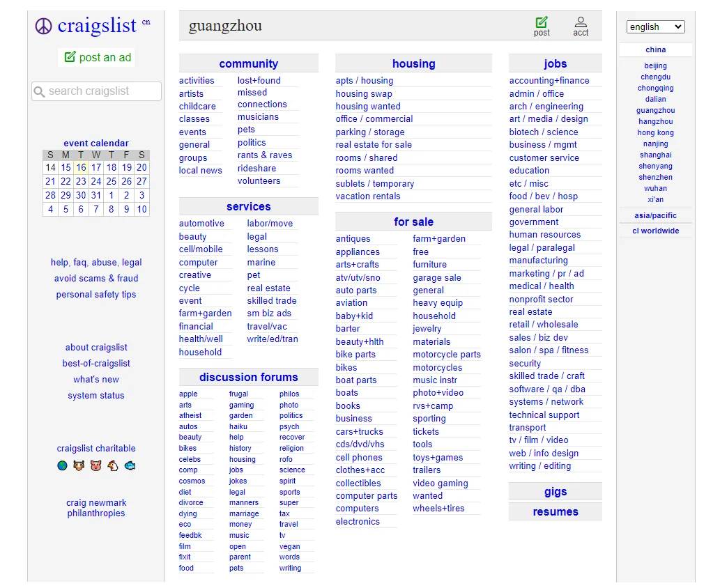Switch to the shanghai city page
Image resolution: width=720 pixels, height=588 pixels.
tap(655, 155)
